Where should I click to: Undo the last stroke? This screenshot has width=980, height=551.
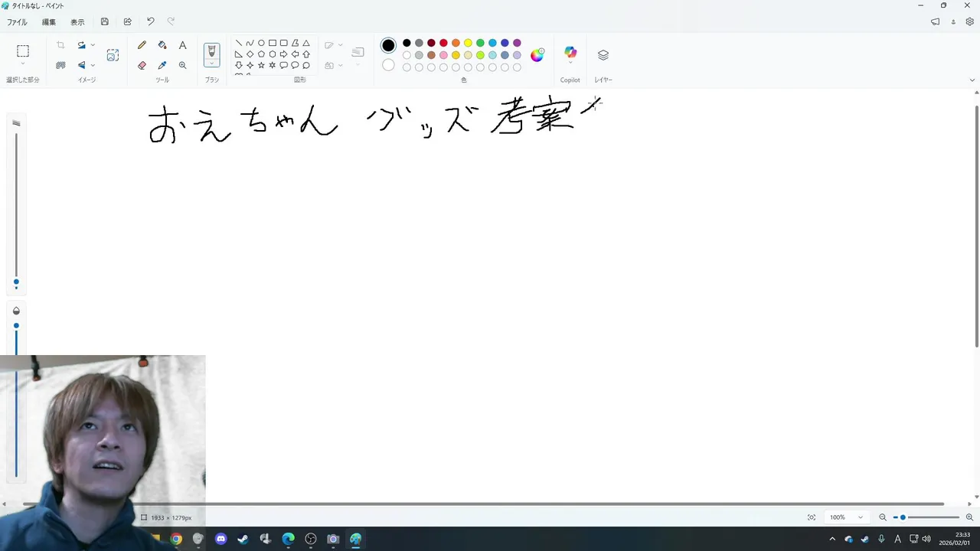point(151,22)
